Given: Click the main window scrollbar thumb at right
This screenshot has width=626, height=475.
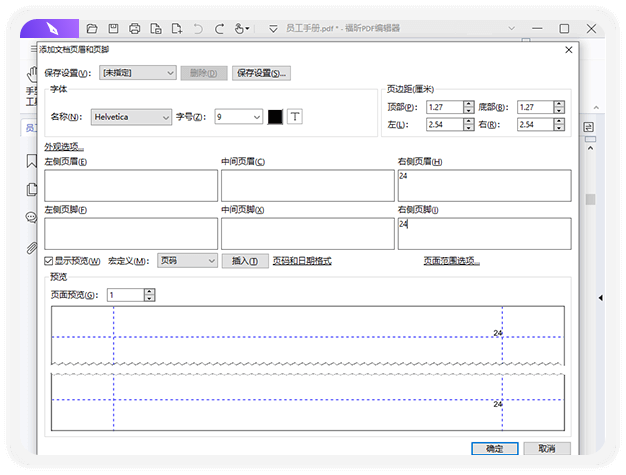Looking at the screenshot, I should click(x=590, y=199).
